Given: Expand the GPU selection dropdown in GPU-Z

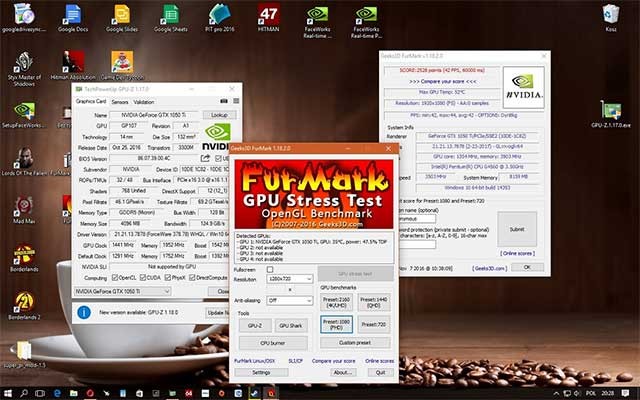Looking at the screenshot, I should tap(122, 291).
